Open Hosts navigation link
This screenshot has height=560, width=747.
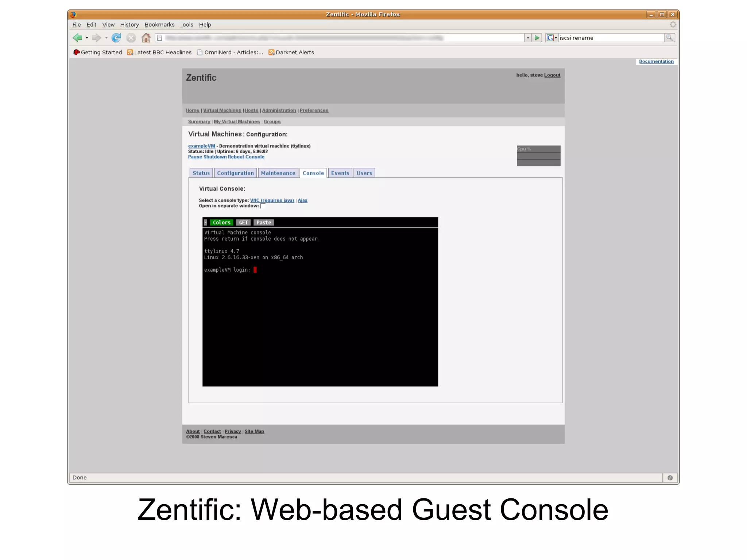pos(251,110)
